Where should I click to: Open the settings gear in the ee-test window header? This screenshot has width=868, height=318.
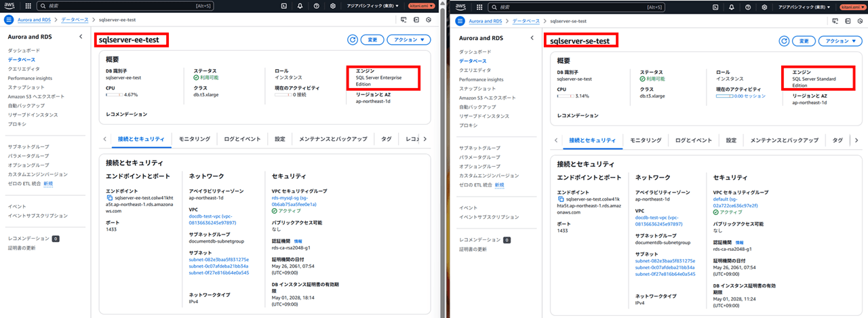[332, 7]
